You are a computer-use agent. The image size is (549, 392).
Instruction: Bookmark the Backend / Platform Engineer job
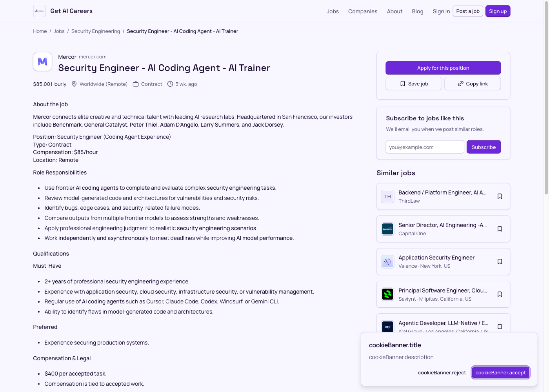(500, 196)
